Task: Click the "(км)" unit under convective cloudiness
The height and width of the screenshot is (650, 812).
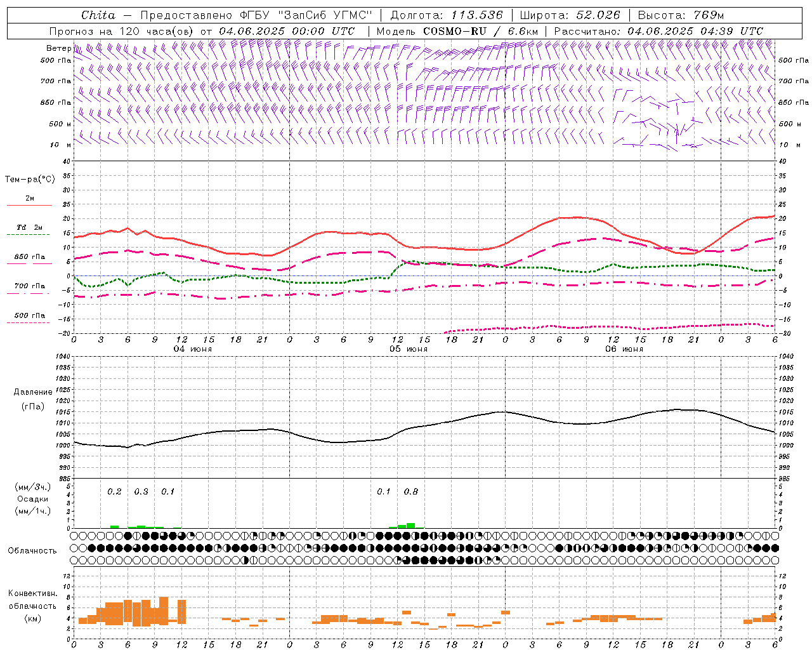Action: point(33,618)
